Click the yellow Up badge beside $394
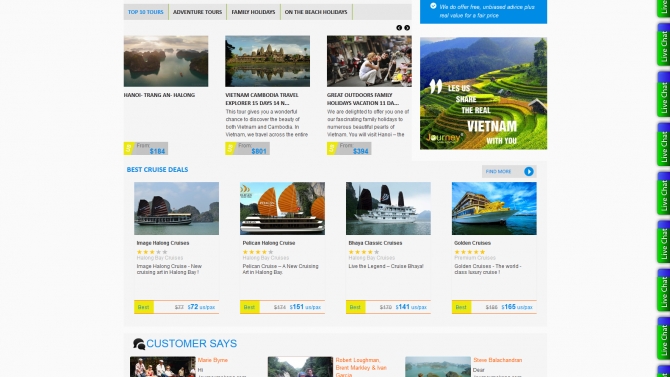The image size is (670, 377). coord(332,148)
